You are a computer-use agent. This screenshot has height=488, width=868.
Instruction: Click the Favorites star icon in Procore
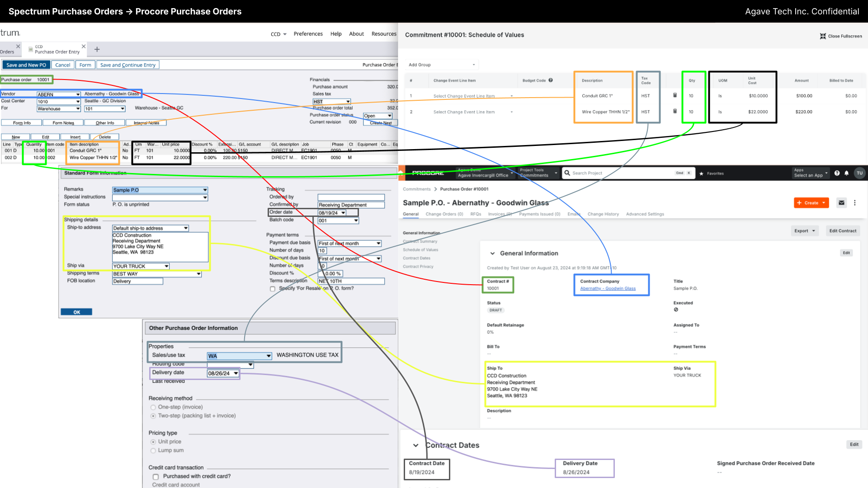(702, 173)
